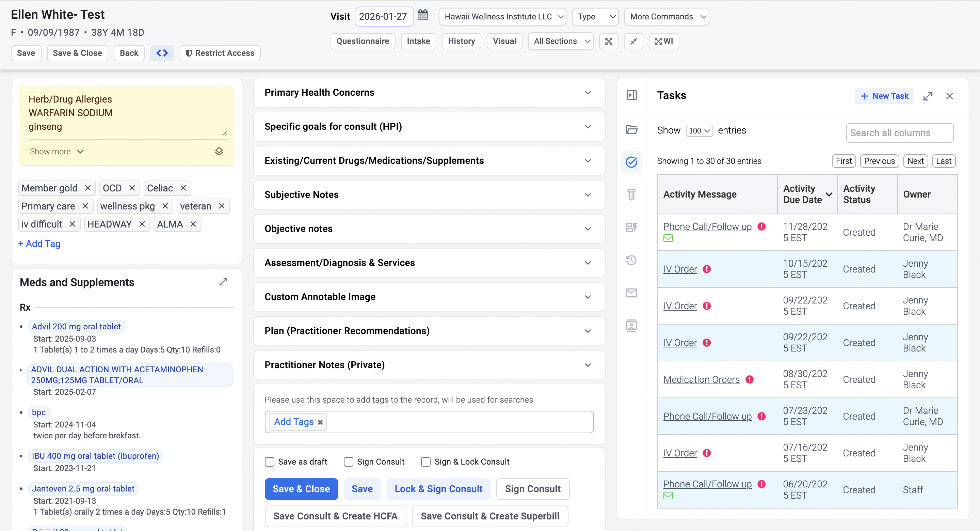Open the folder icon in sidebar
The width and height of the screenshot is (980, 531).
[631, 129]
